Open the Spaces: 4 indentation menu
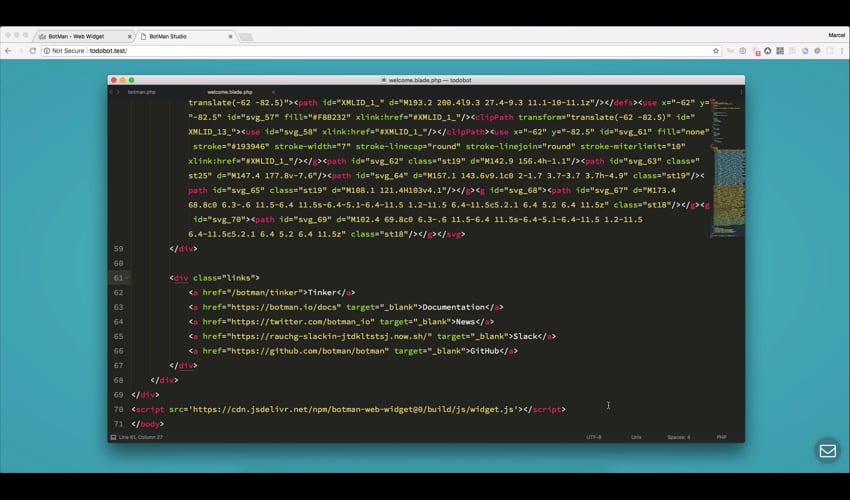850x500 pixels. (679, 437)
